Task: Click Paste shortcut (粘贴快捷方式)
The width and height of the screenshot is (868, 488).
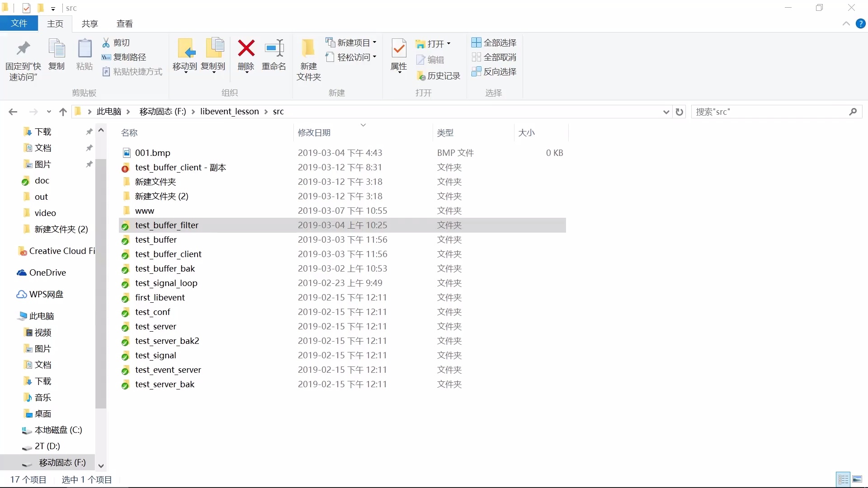Action: pos(132,71)
